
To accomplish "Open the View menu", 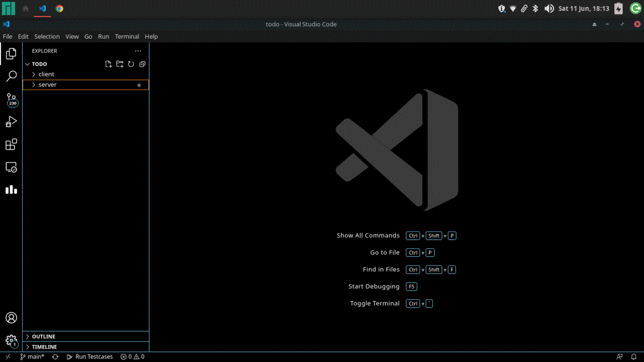I will point(72,36).
